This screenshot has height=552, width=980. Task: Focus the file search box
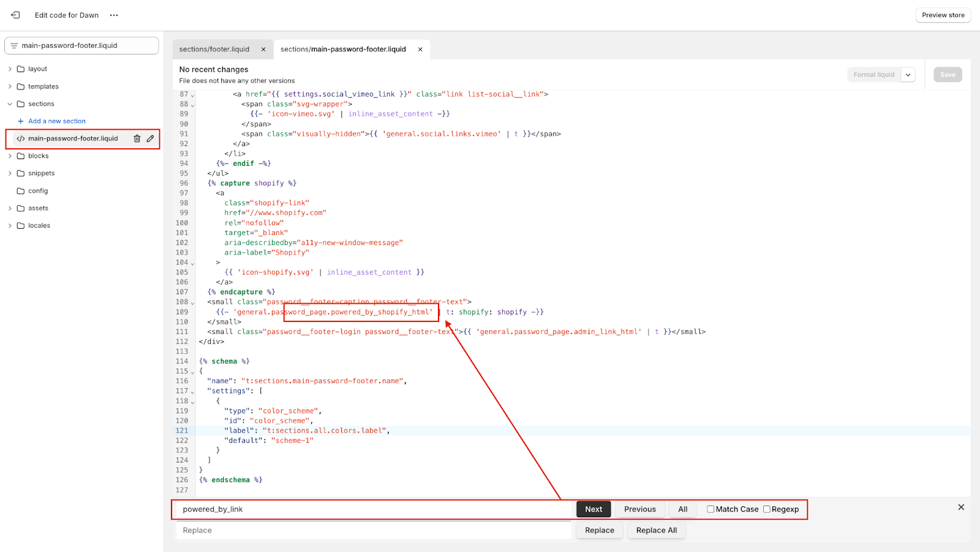(81, 46)
